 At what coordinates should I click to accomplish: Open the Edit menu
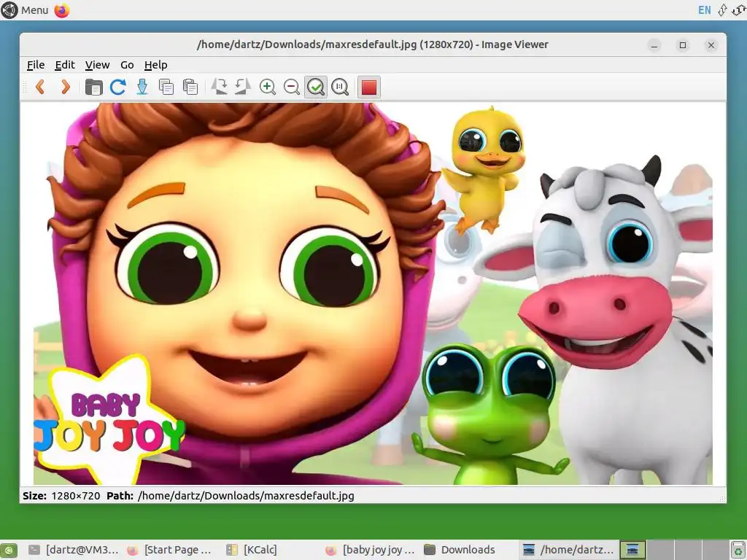65,65
